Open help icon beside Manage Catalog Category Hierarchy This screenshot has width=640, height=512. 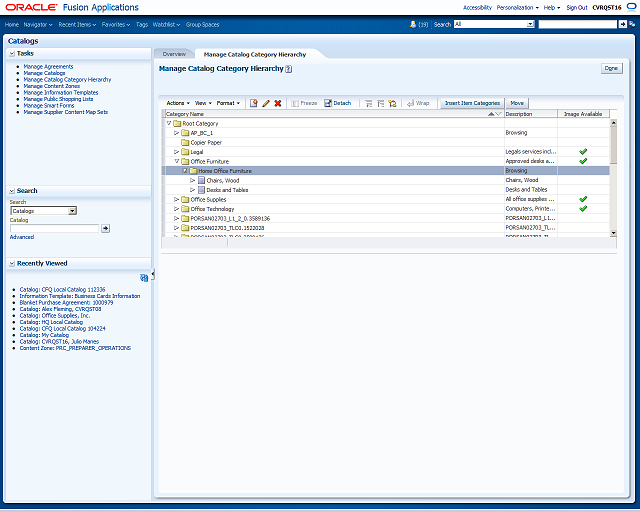[289, 69]
